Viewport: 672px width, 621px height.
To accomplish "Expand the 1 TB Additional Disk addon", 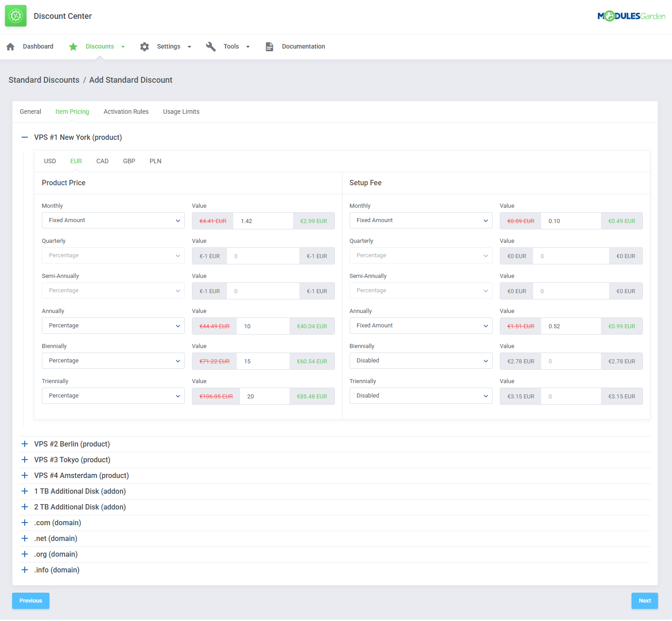I will pyautogui.click(x=25, y=491).
